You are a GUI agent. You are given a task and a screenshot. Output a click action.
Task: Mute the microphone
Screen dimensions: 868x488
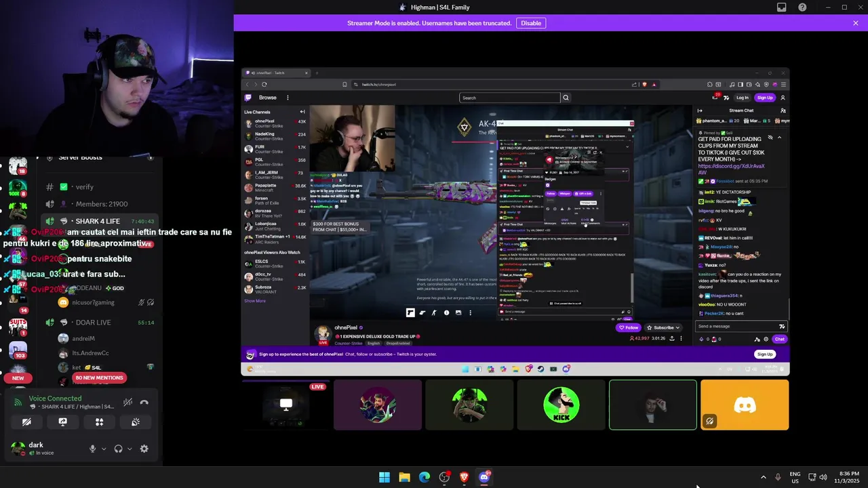pyautogui.click(x=92, y=449)
